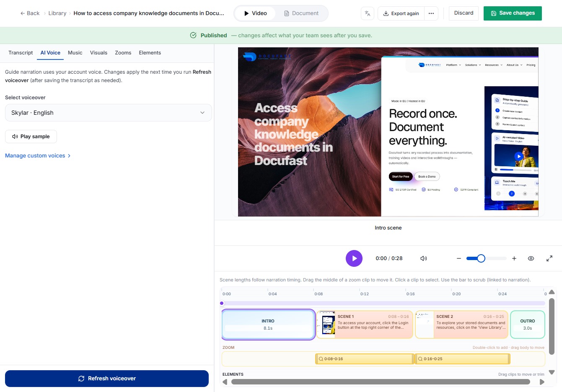This screenshot has width=562, height=392.
Task: Open Manage custom voices link
Action: coord(38,156)
